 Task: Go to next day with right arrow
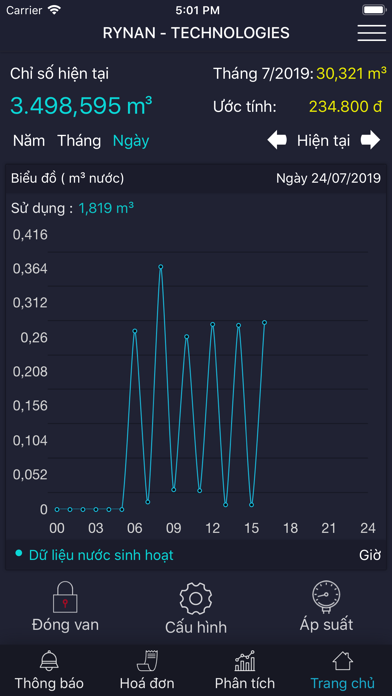tap(370, 140)
